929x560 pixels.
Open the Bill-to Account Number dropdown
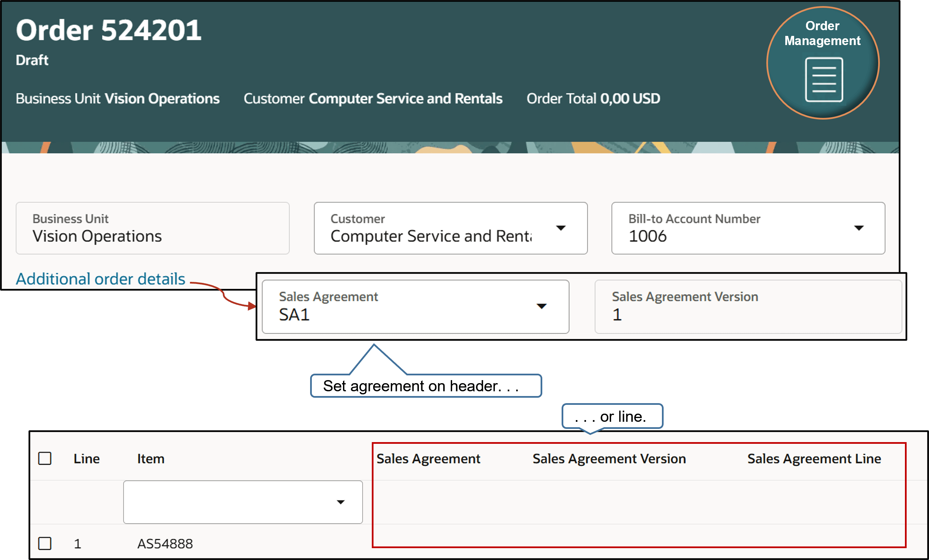tap(860, 228)
